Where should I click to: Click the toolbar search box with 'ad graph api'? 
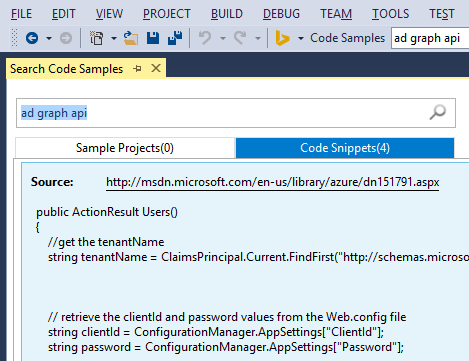(430, 38)
